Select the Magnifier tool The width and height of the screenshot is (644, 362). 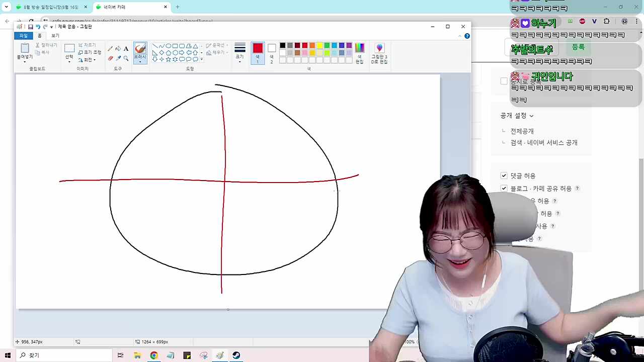pos(126,58)
